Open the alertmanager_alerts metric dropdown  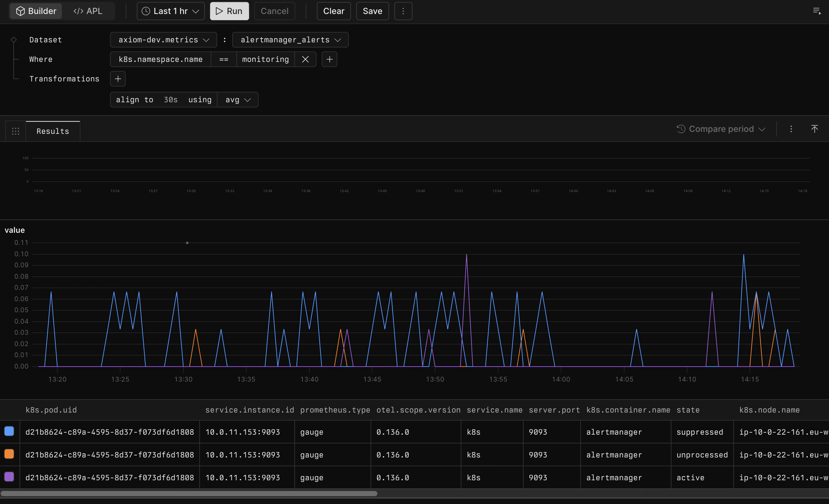pyautogui.click(x=290, y=39)
